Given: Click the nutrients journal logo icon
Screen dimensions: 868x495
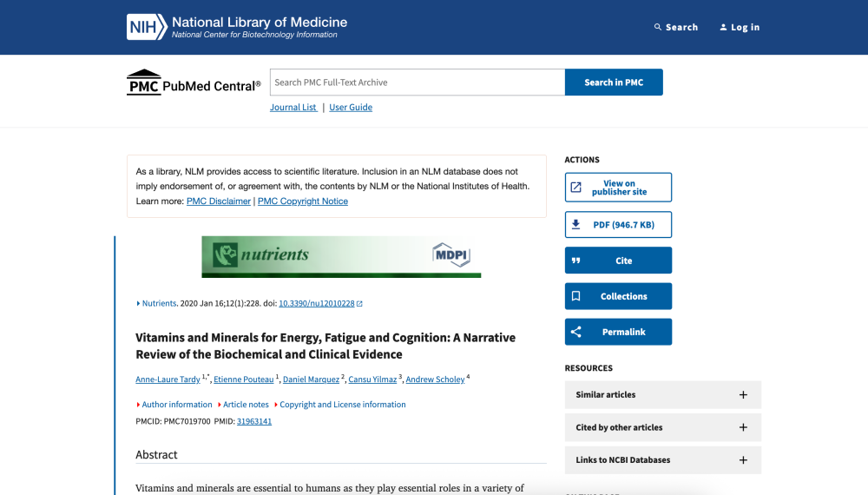Looking at the screenshot, I should (226, 254).
